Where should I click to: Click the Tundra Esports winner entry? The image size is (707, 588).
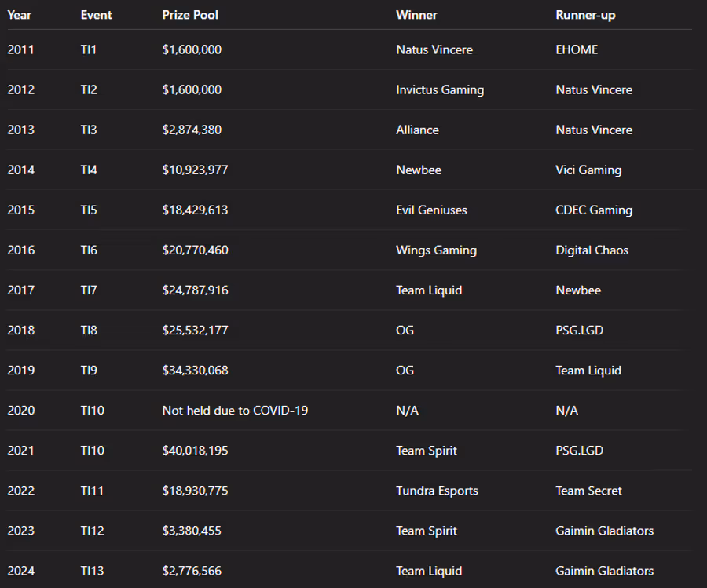[x=437, y=490]
